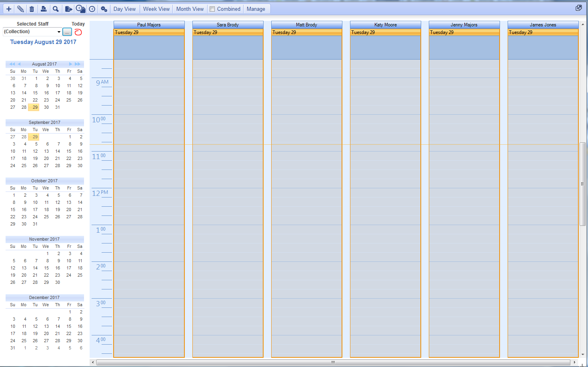
Task: Click the December 2017 month title
Action: point(44,297)
